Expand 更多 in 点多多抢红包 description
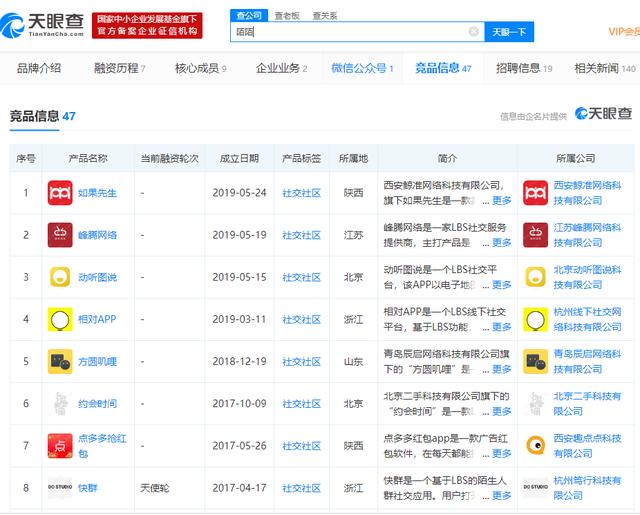Screen dimensions: 640x515 [x=502, y=453]
